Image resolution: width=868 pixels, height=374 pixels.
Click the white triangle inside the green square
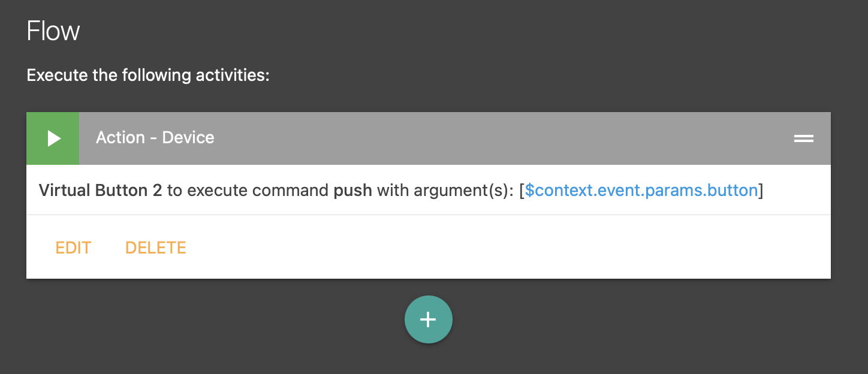[55, 138]
